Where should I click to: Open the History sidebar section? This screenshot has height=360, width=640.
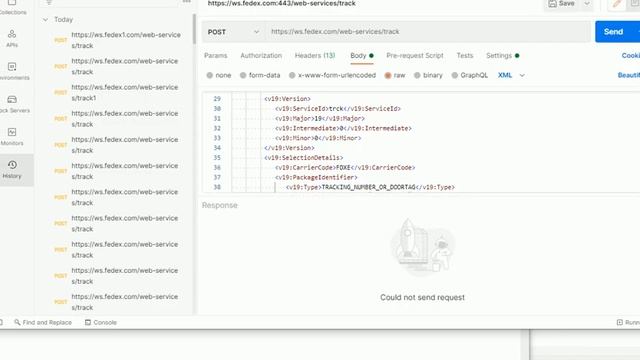[x=12, y=169]
